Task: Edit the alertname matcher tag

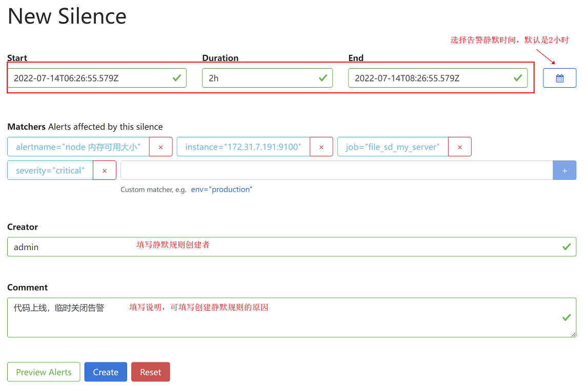Action: [78, 147]
